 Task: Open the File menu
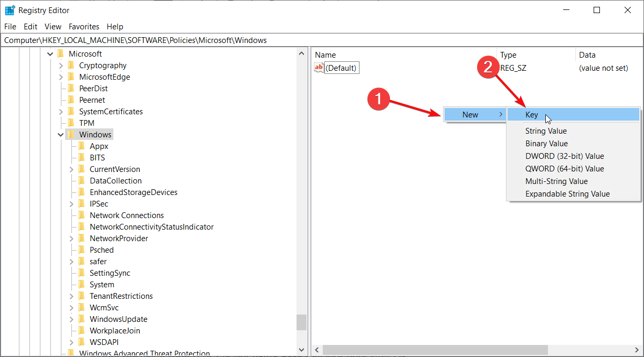coord(10,27)
